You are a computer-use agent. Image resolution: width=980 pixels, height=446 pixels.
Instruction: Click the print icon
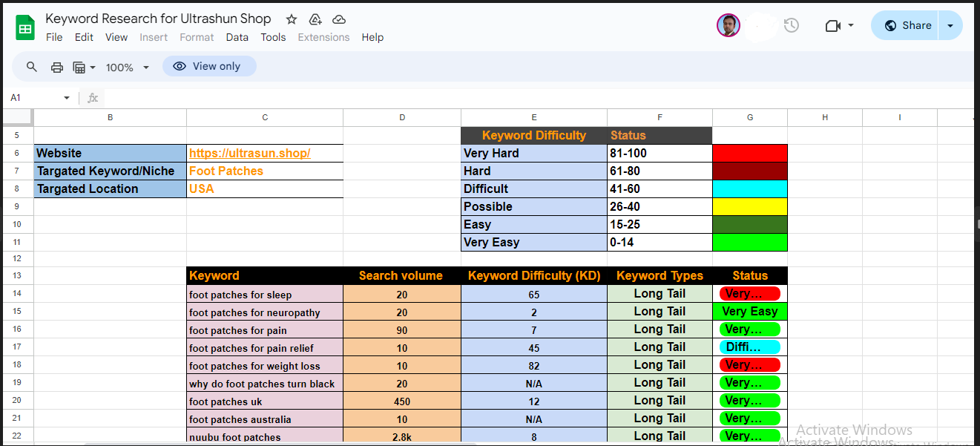pyautogui.click(x=57, y=67)
